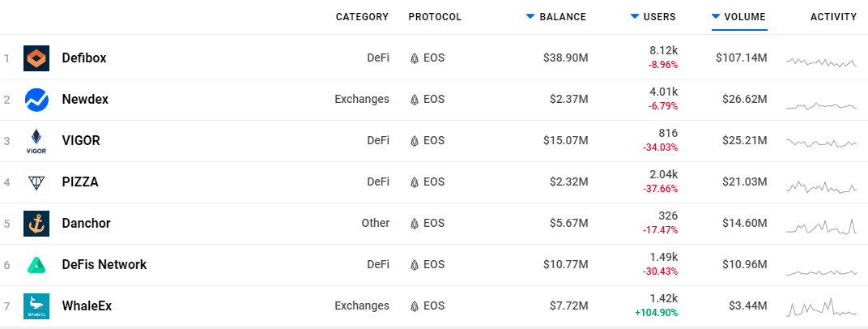Click the PIZZA triangle logo icon
The width and height of the screenshot is (868, 329).
coord(36,182)
